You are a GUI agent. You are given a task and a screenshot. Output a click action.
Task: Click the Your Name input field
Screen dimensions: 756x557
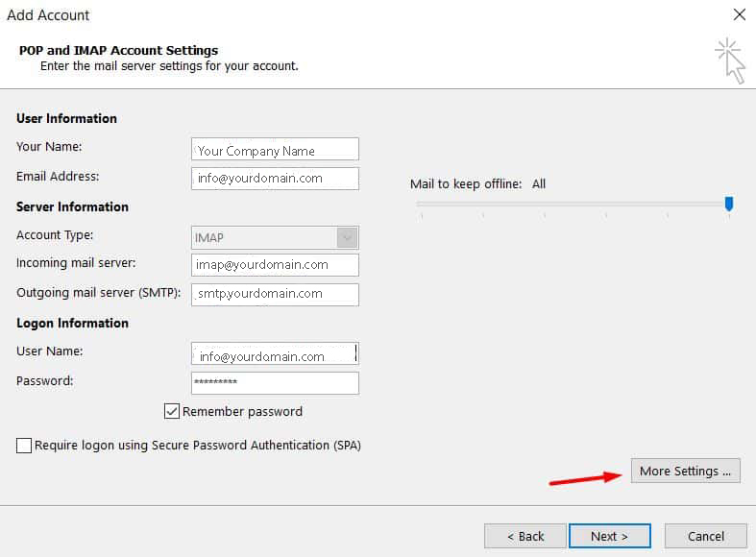click(x=275, y=150)
